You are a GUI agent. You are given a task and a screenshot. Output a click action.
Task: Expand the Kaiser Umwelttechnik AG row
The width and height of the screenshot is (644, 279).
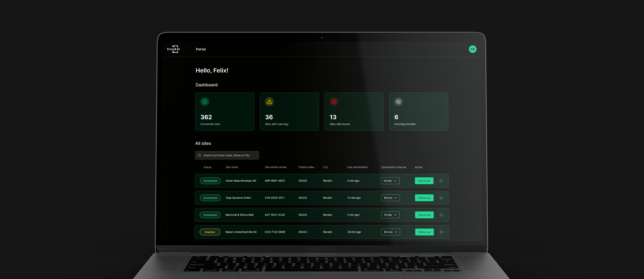441,232
